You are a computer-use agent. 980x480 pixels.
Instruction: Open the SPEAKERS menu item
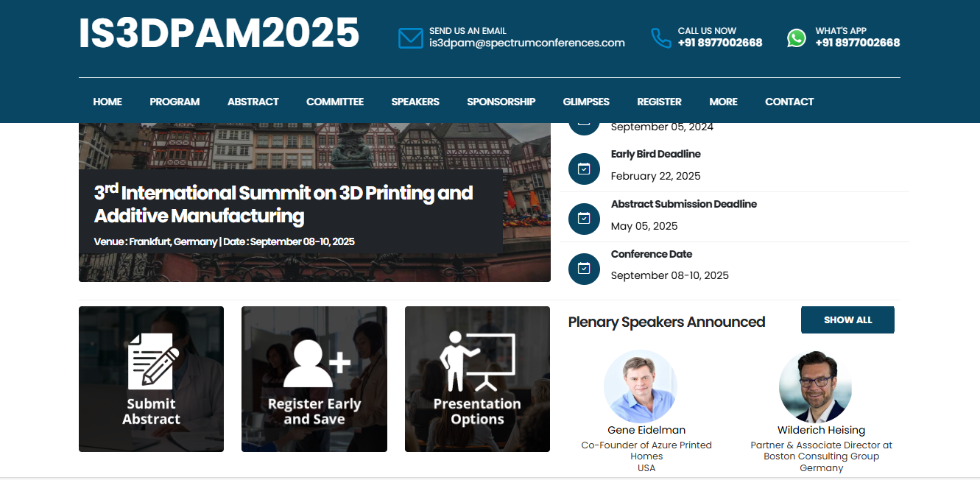[415, 102]
